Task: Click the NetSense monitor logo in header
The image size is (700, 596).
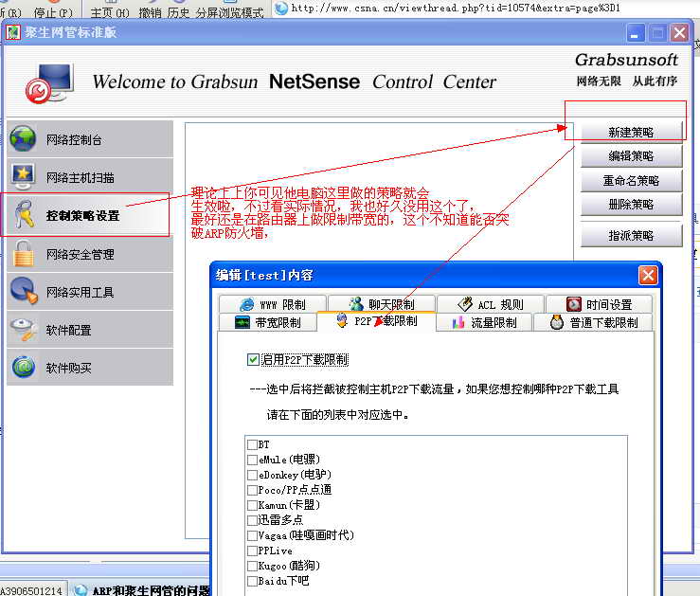Action: (x=49, y=83)
